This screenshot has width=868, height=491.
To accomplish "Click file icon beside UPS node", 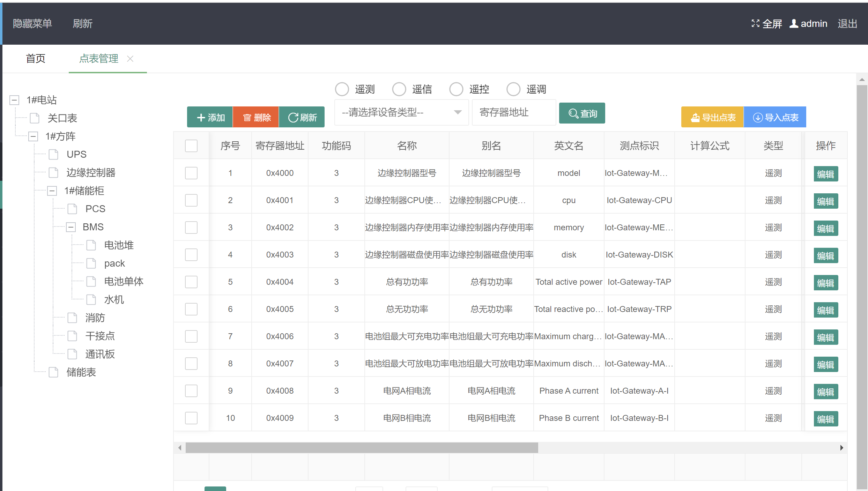I will [53, 154].
